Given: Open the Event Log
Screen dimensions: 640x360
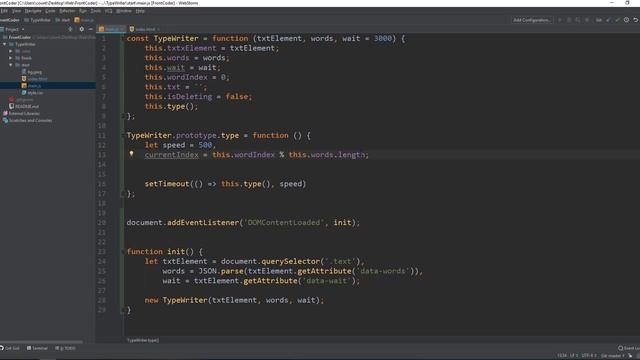Looking at the screenshot, I should pyautogui.click(x=629, y=348).
